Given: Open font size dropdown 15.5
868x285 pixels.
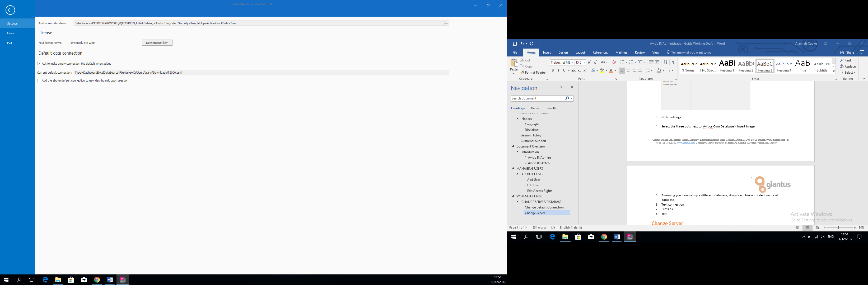Looking at the screenshot, I should point(584,63).
